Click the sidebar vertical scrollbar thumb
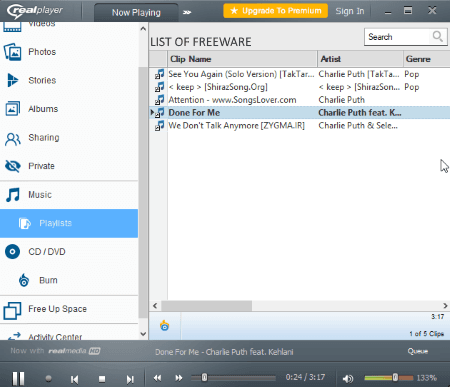 tap(143, 192)
